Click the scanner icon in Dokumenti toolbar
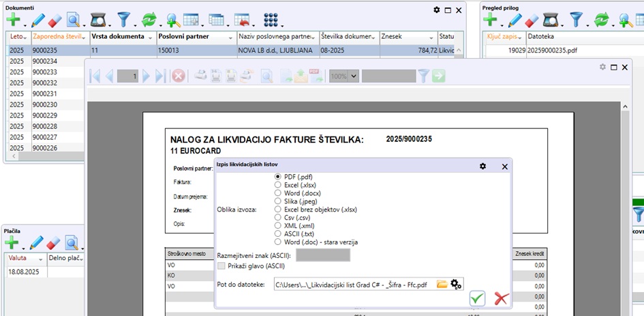 coord(97,19)
